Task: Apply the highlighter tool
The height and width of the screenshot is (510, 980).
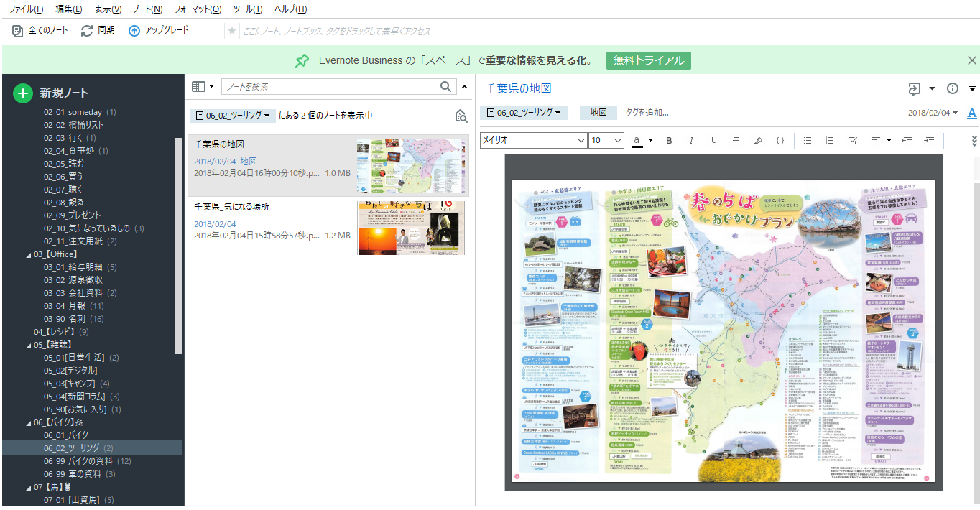Action: pos(757,141)
